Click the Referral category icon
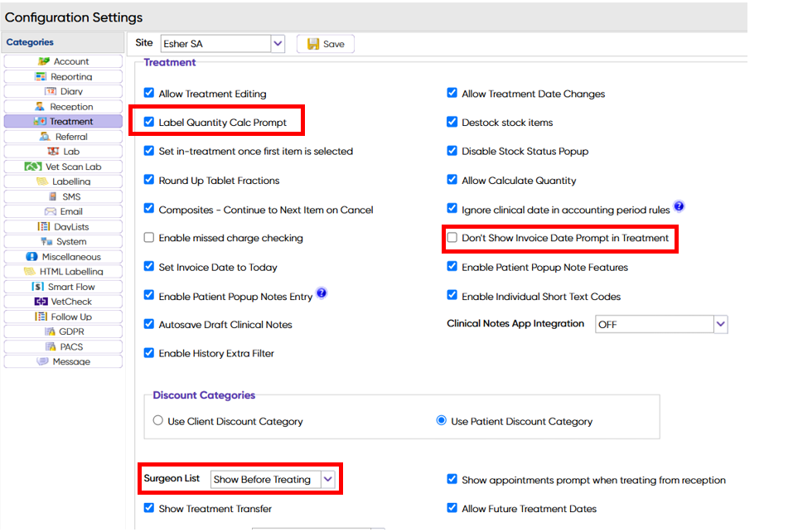 45,137
